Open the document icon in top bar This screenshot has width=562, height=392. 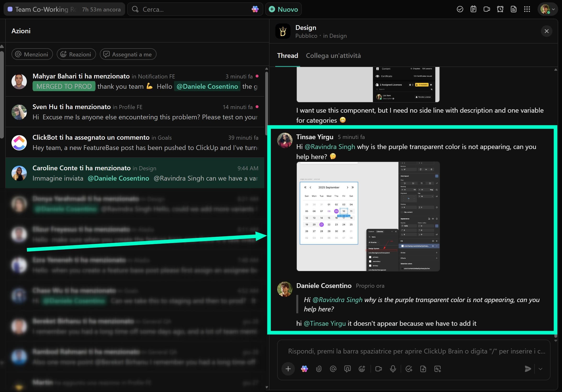point(514,9)
